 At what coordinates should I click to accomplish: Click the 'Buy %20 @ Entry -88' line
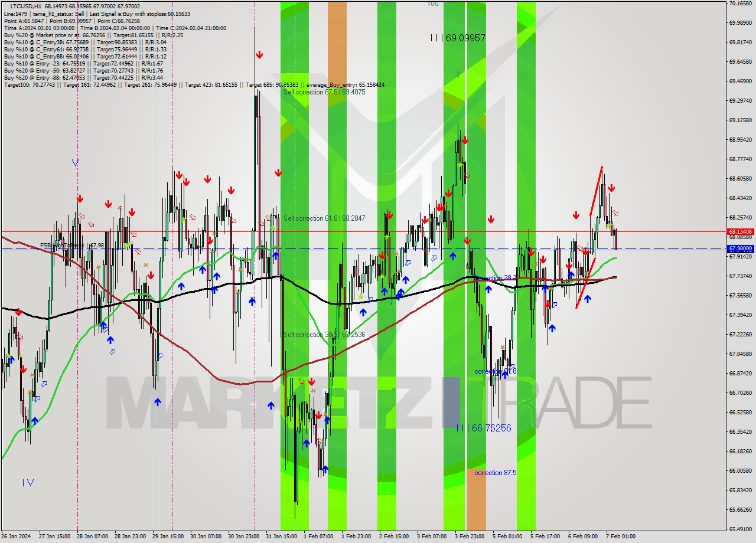(83, 78)
